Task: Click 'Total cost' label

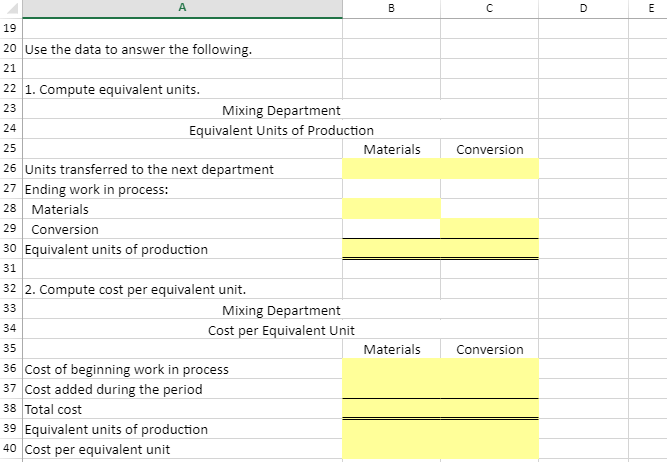Action: point(53,409)
